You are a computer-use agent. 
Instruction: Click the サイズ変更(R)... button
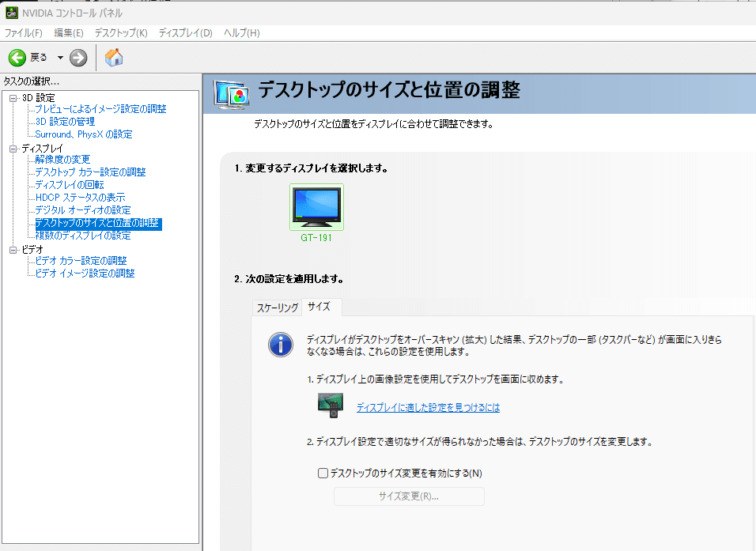click(x=409, y=496)
